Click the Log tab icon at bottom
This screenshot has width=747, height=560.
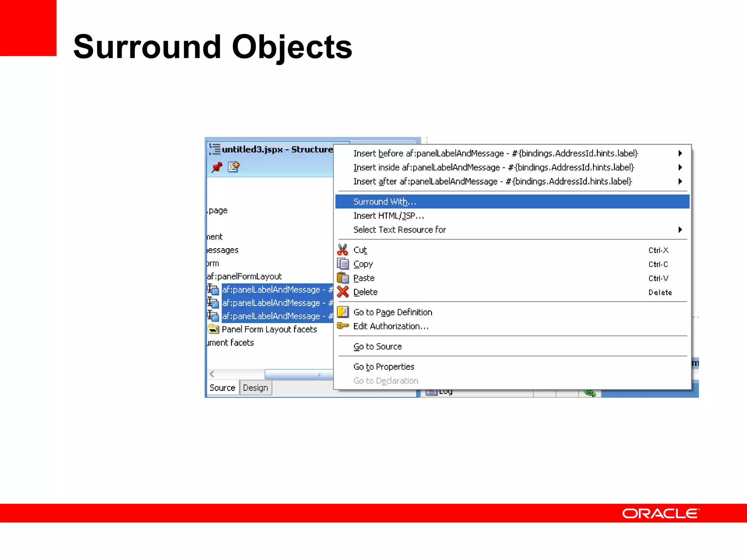[x=431, y=392]
